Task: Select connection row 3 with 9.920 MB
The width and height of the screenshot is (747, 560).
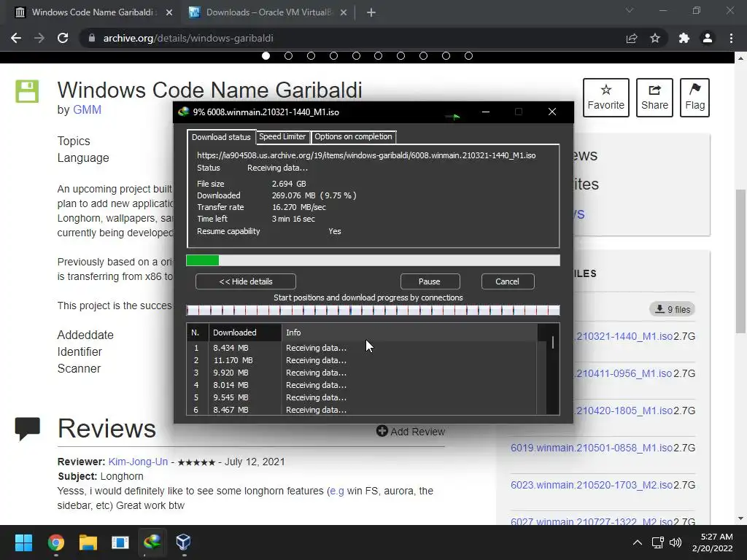Action: tap(362, 373)
